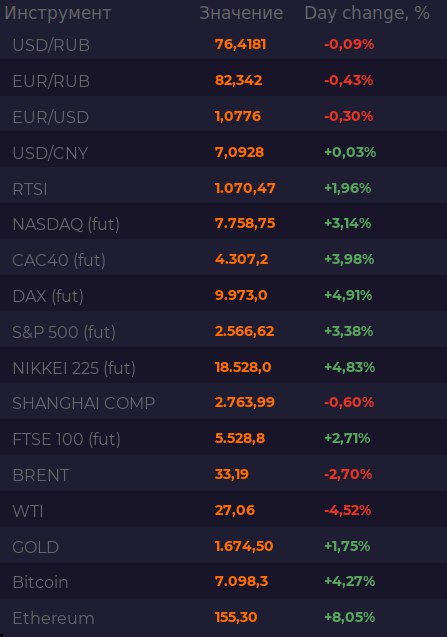
Task: Click the Инструмент column header
Action: [x=58, y=13]
